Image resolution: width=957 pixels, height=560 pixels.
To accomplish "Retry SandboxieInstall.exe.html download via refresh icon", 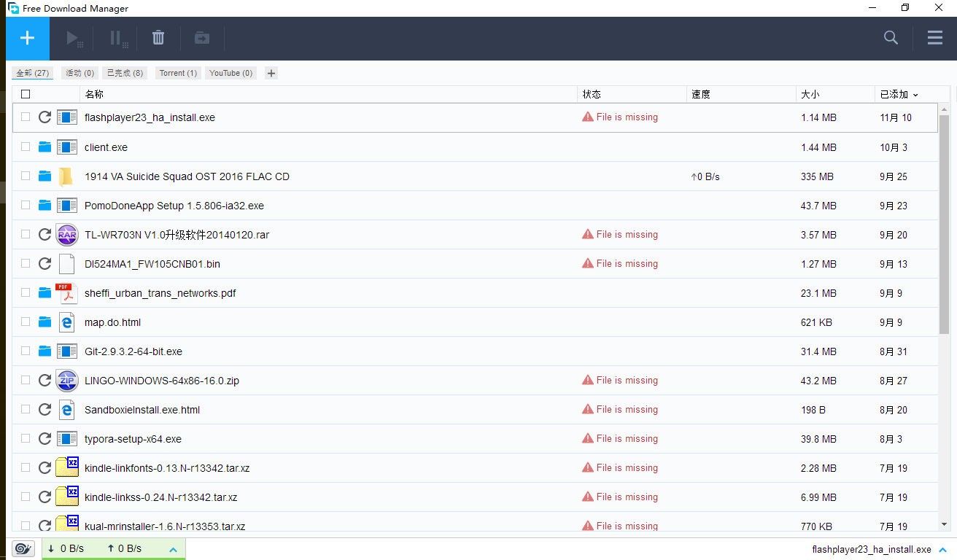I will click(x=44, y=410).
